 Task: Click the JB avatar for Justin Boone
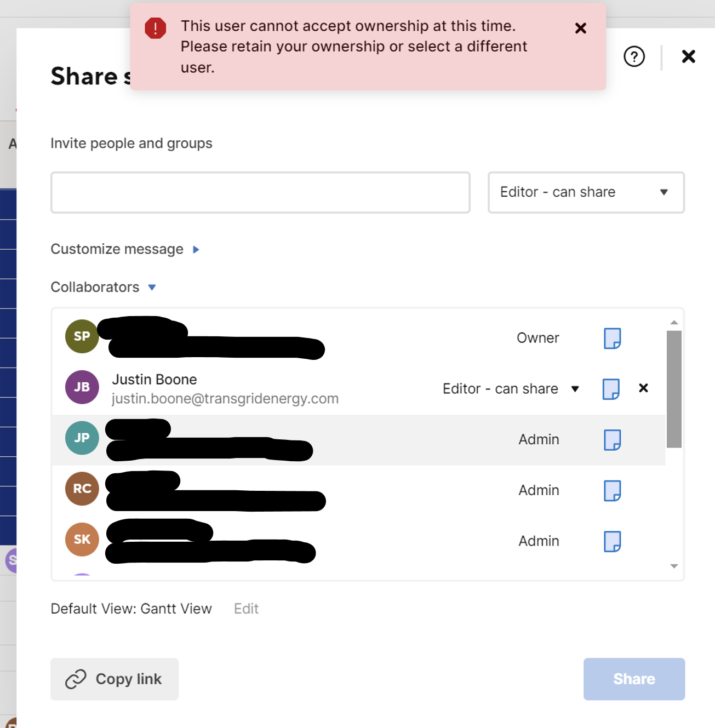pos(82,387)
